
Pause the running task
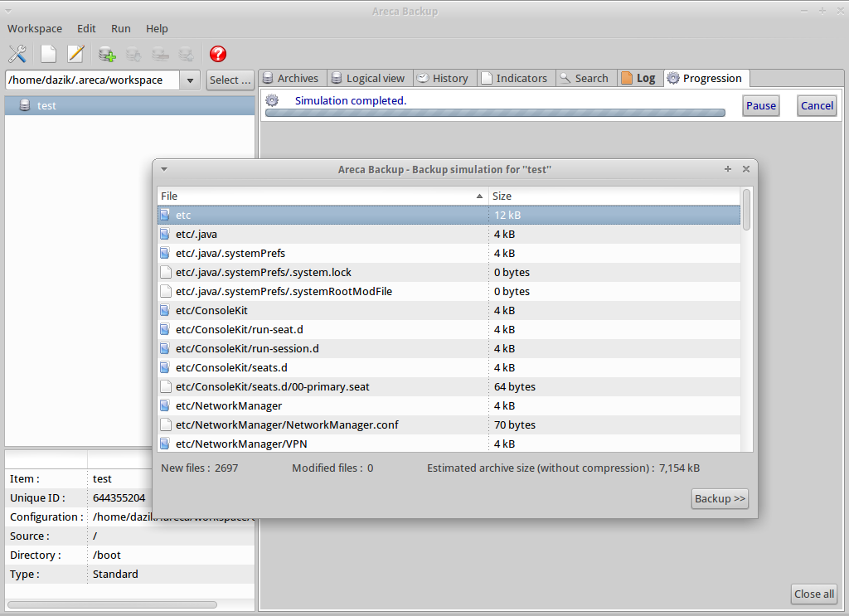[761, 105]
